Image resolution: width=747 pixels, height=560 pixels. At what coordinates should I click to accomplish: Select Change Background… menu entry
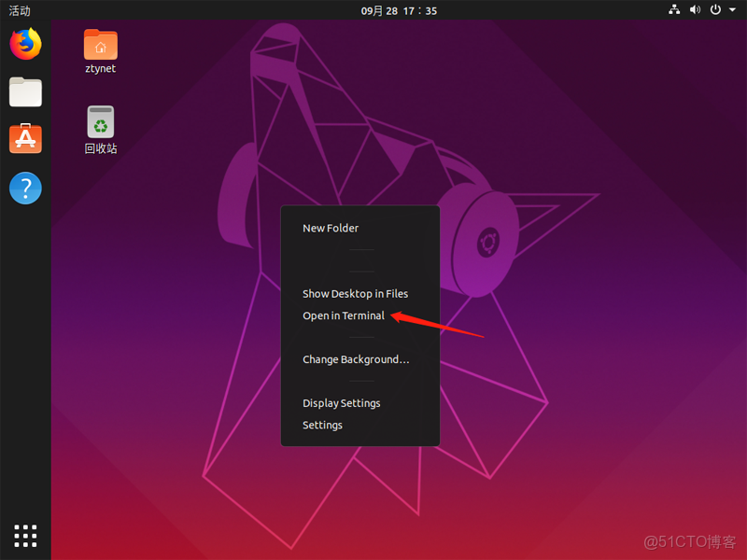click(360, 359)
